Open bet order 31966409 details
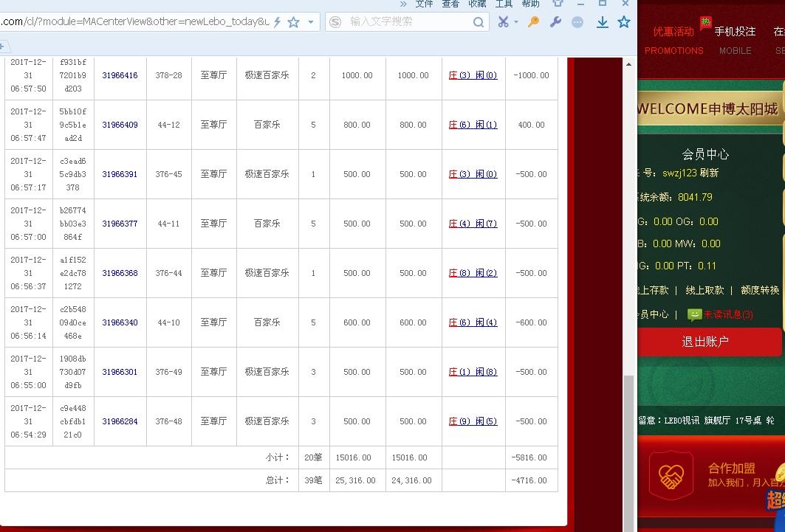Image resolution: width=785 pixels, height=532 pixels. point(120,124)
